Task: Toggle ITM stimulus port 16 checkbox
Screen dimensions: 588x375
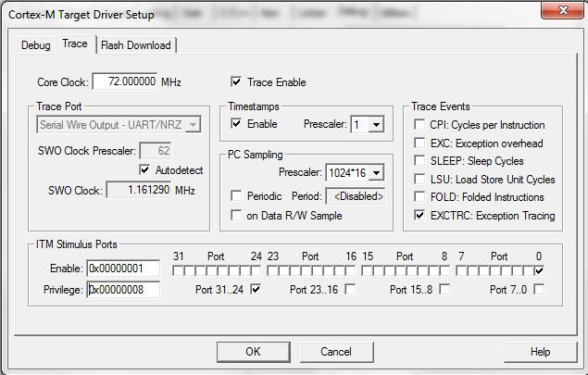Action: click(350, 270)
